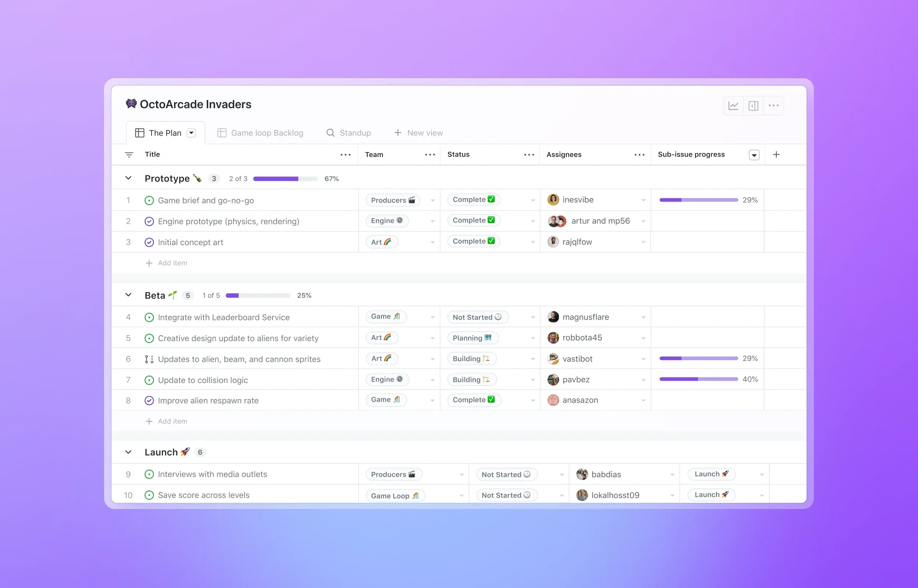
Task: Click the green open-issue icon for Save score across levels
Action: click(149, 495)
